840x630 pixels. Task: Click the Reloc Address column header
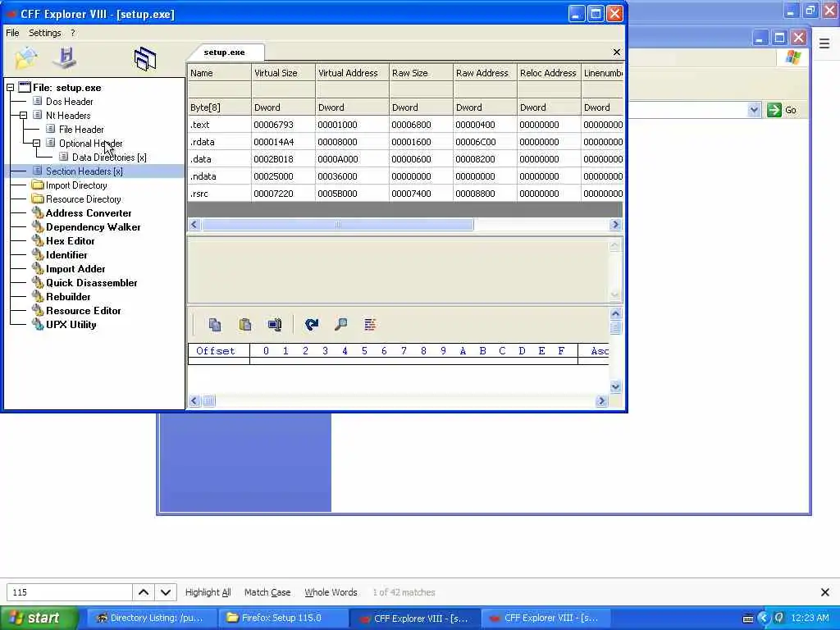pyautogui.click(x=549, y=73)
